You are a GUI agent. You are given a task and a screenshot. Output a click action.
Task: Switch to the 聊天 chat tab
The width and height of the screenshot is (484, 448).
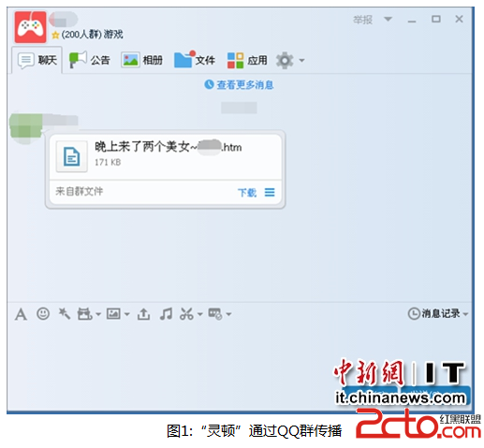pyautogui.click(x=37, y=60)
